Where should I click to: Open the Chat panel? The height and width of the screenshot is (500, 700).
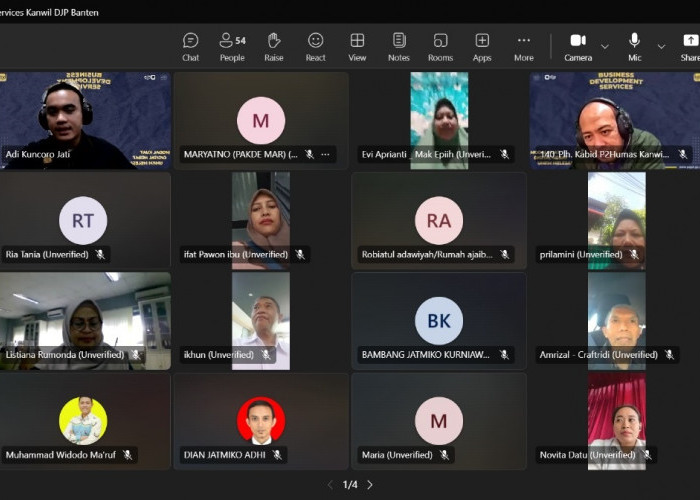click(x=190, y=46)
